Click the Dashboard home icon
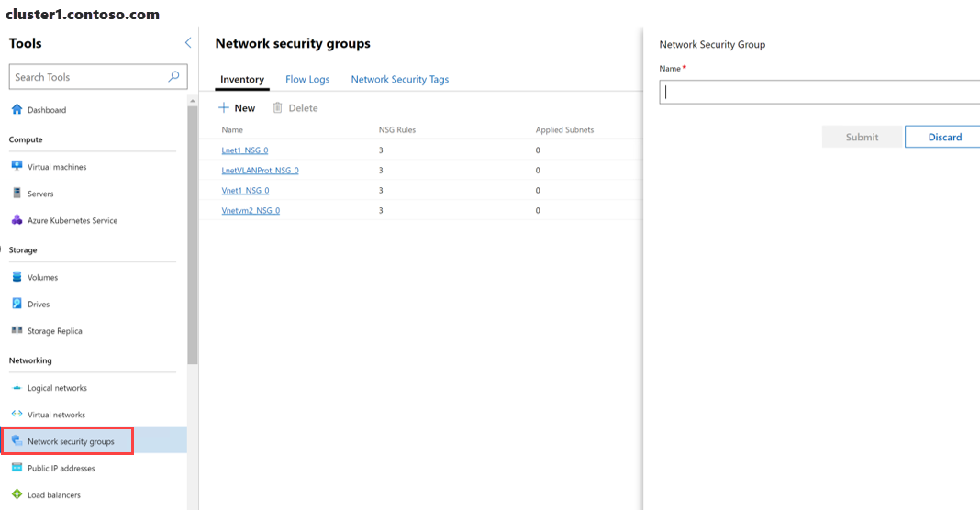980x510 pixels. pos(17,110)
